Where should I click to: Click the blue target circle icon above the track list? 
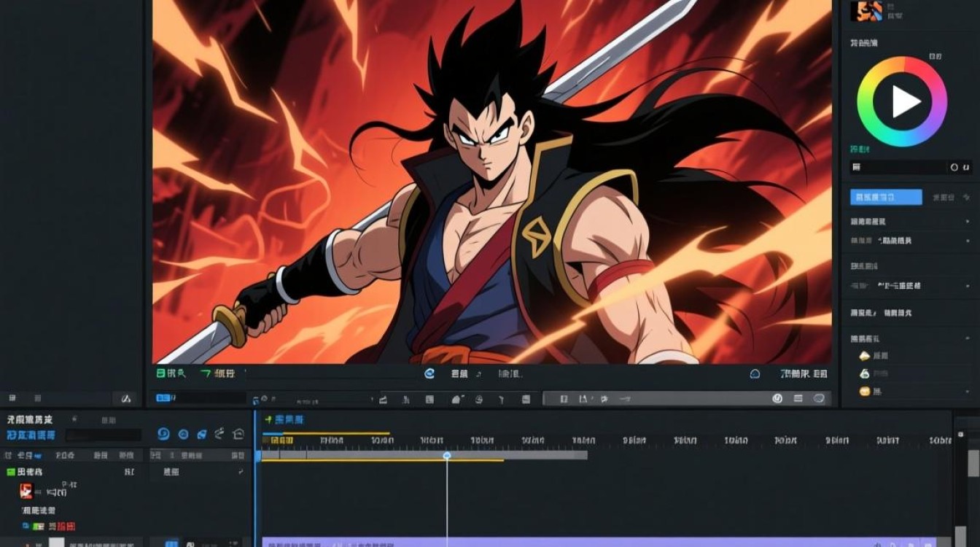click(x=183, y=434)
